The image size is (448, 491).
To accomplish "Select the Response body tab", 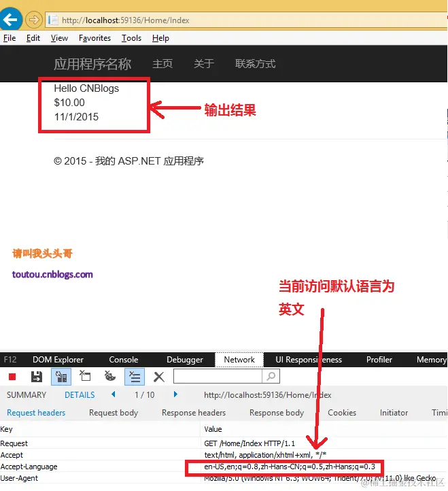I will click(277, 413).
